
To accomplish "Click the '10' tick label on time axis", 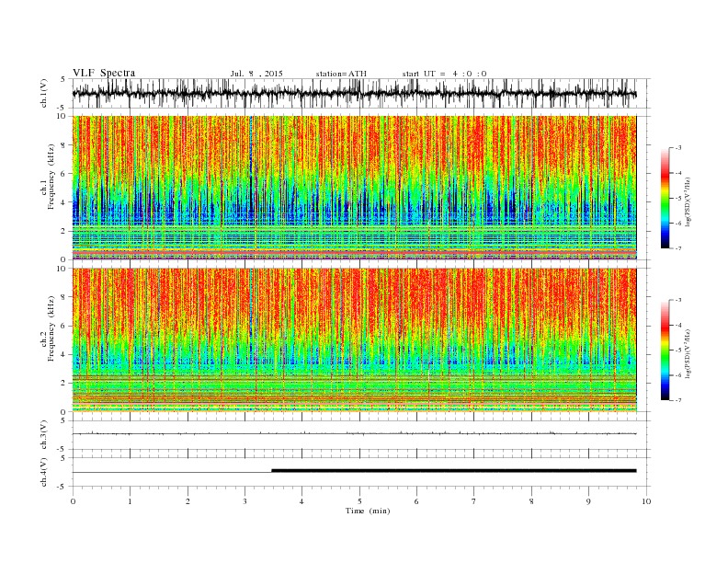I will click(646, 501).
